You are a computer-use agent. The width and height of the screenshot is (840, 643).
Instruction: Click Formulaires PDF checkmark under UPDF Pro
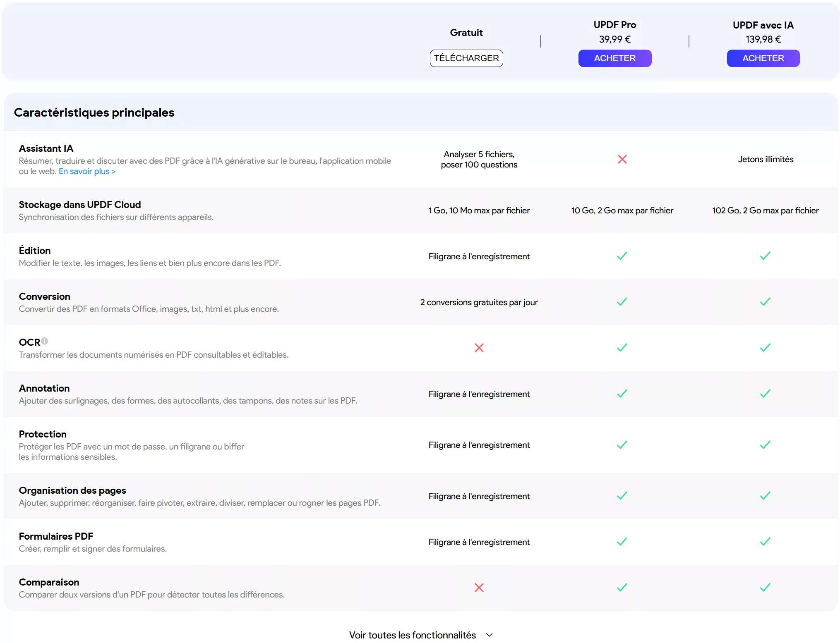pyautogui.click(x=622, y=542)
